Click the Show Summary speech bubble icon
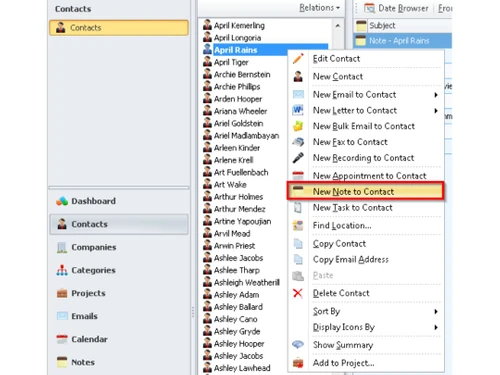The height and width of the screenshot is (375, 500). (298, 345)
